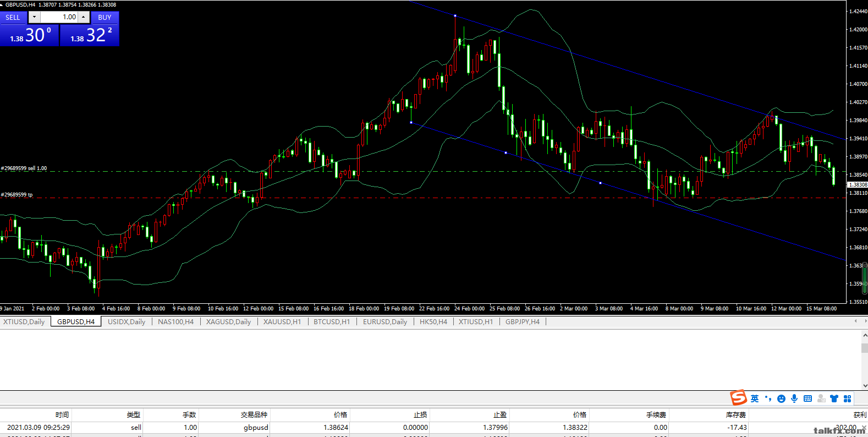The image size is (868, 437).
Task: Click the sell price tile 1.38 30
Action: pyautogui.click(x=30, y=35)
